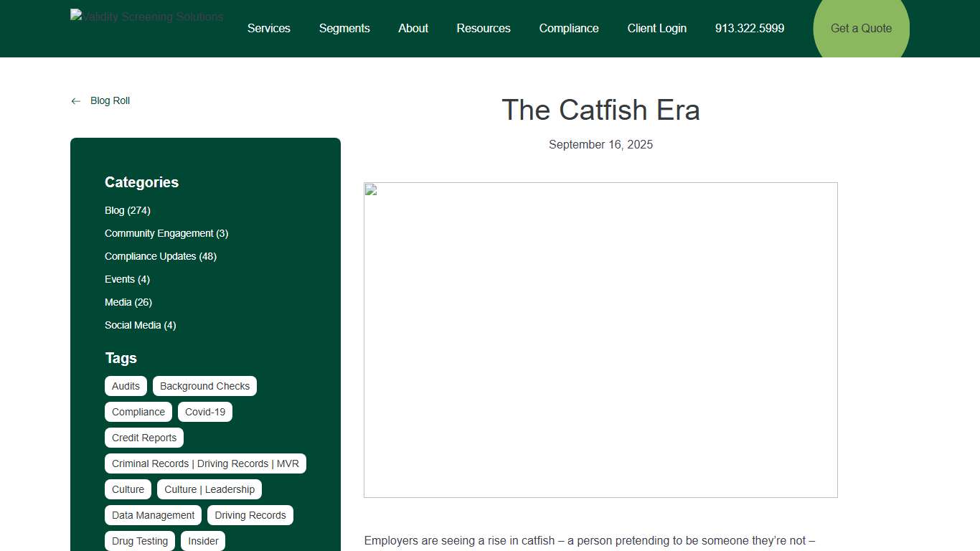Select the Background Checks tag

204,386
